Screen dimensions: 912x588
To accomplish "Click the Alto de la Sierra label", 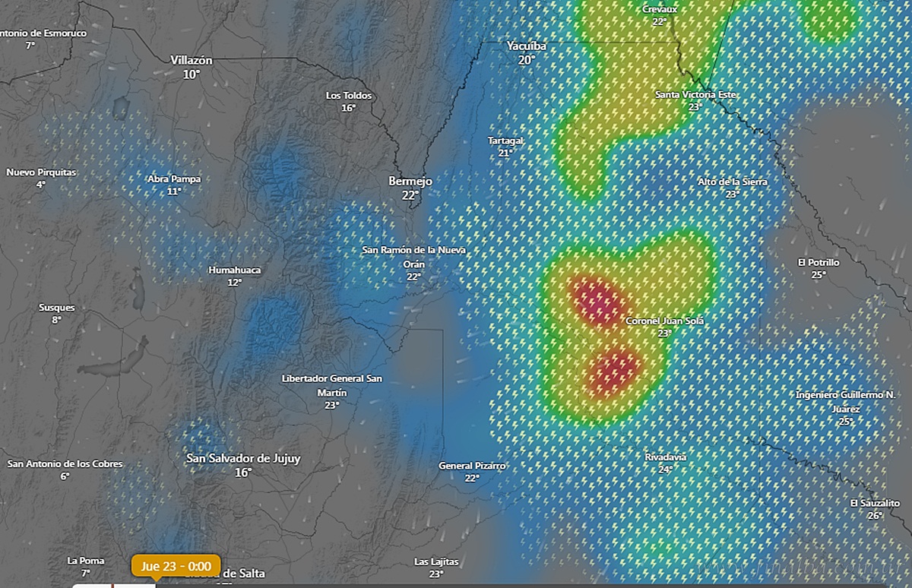I will click(733, 182).
